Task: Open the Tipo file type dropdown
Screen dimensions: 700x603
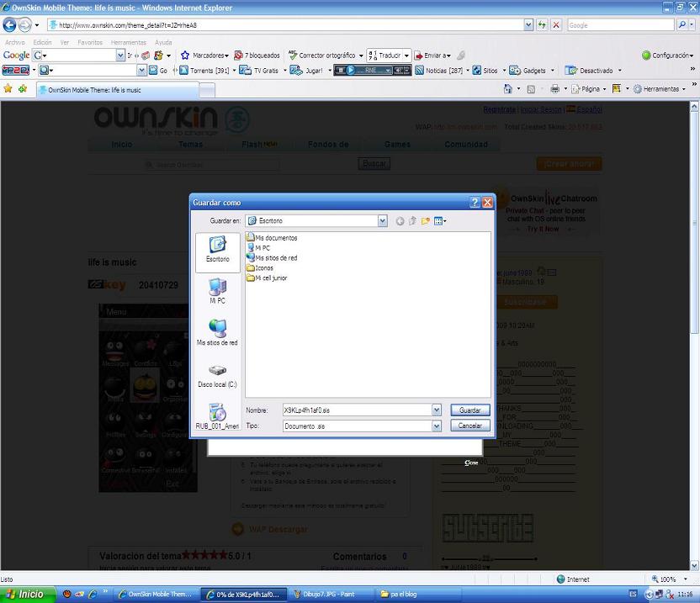Action: point(437,426)
